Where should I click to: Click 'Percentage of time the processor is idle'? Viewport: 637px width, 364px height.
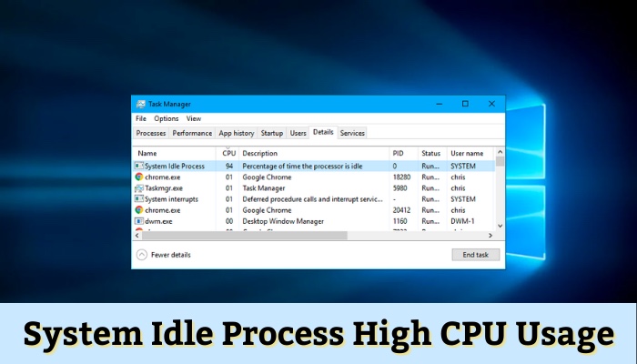[302, 166]
